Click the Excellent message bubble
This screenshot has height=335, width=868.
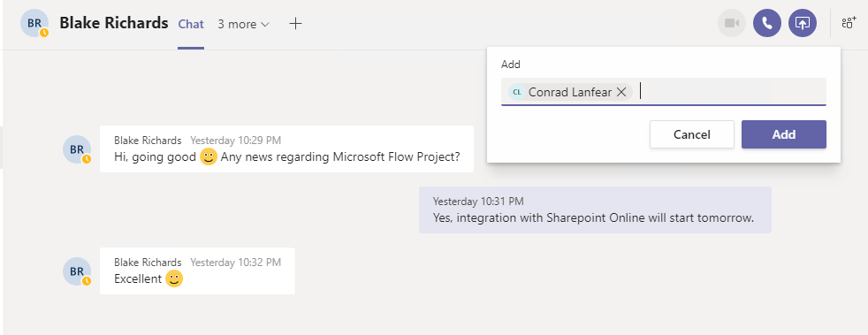197,270
